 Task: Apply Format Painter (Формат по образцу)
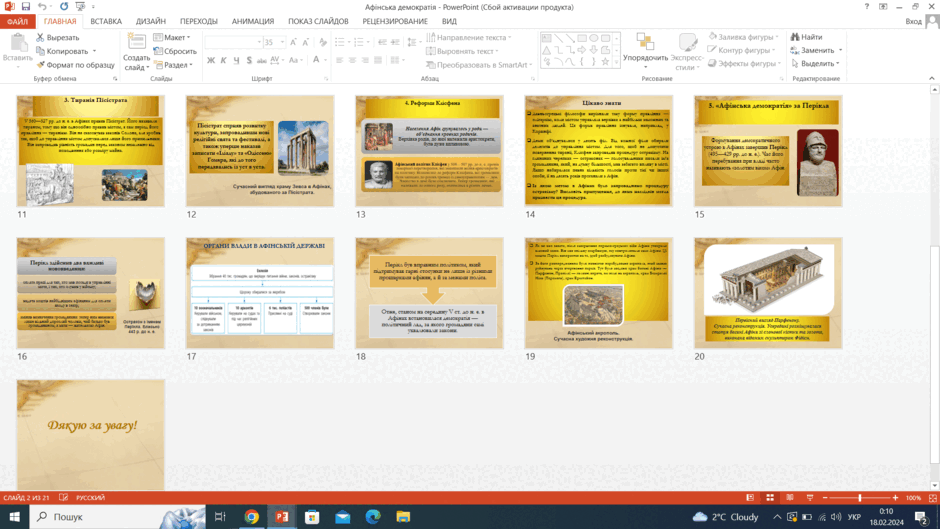click(x=75, y=65)
